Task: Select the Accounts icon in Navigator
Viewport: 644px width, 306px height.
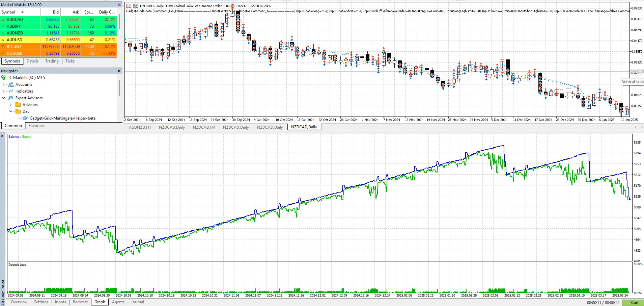Action: pyautogui.click(x=11, y=84)
